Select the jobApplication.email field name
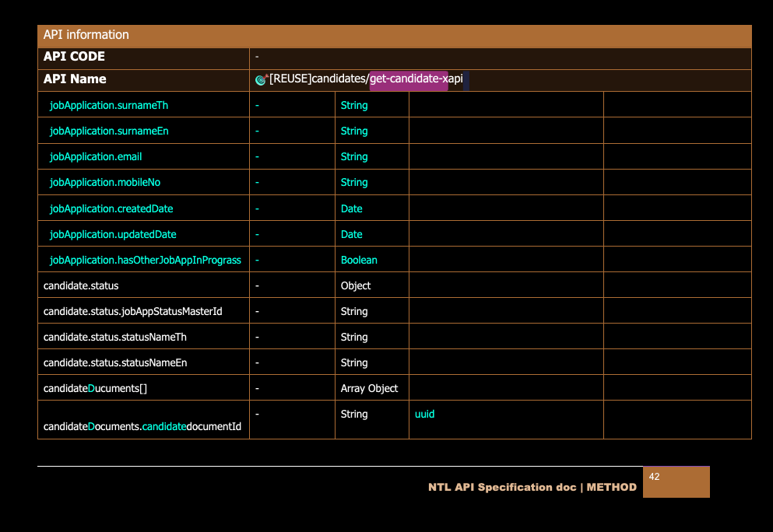Viewport: 773px width, 532px height. point(95,156)
